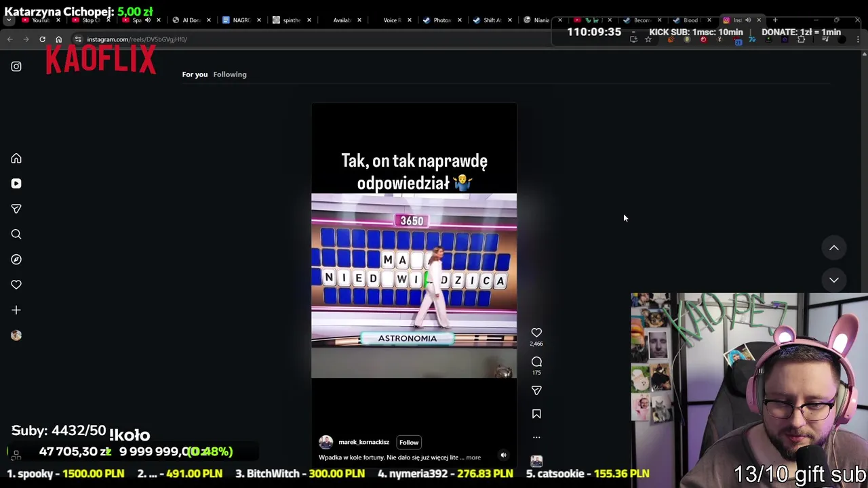
Task: Reload the page with browser refresh button
Action: click(42, 39)
